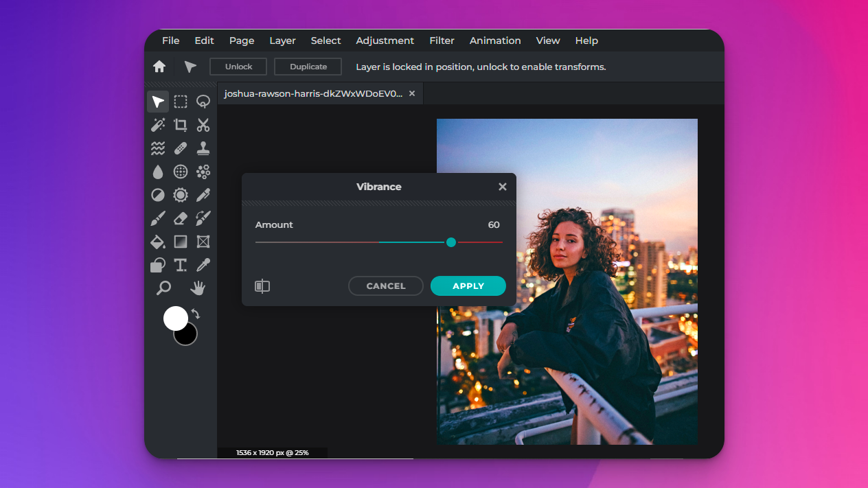Open the Layer menu
The image size is (868, 488).
pos(282,40)
